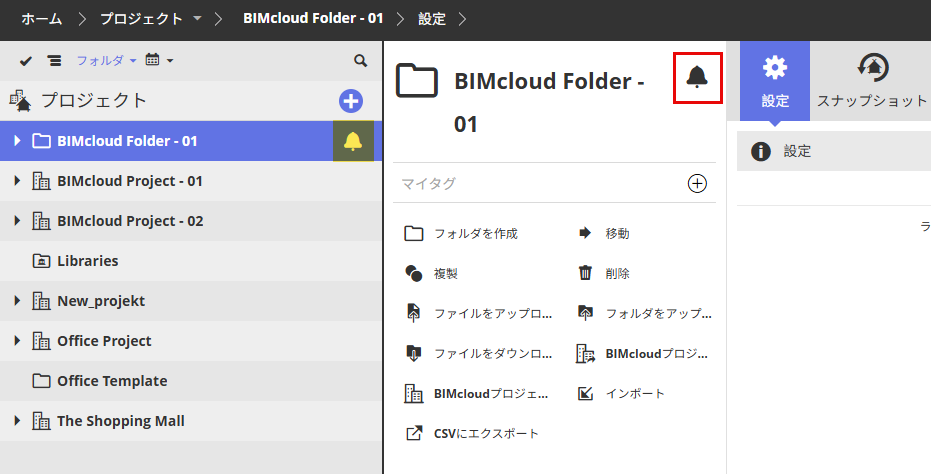Click the 設定 info section header
931x474 pixels.
pyautogui.click(x=834, y=151)
